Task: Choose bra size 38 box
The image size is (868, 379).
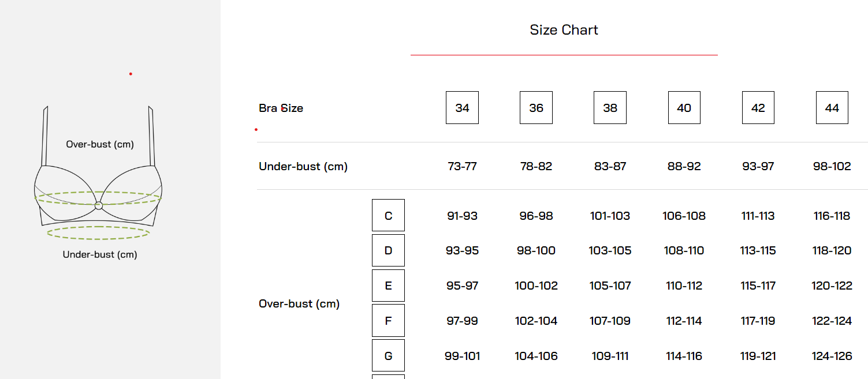Action: click(610, 108)
